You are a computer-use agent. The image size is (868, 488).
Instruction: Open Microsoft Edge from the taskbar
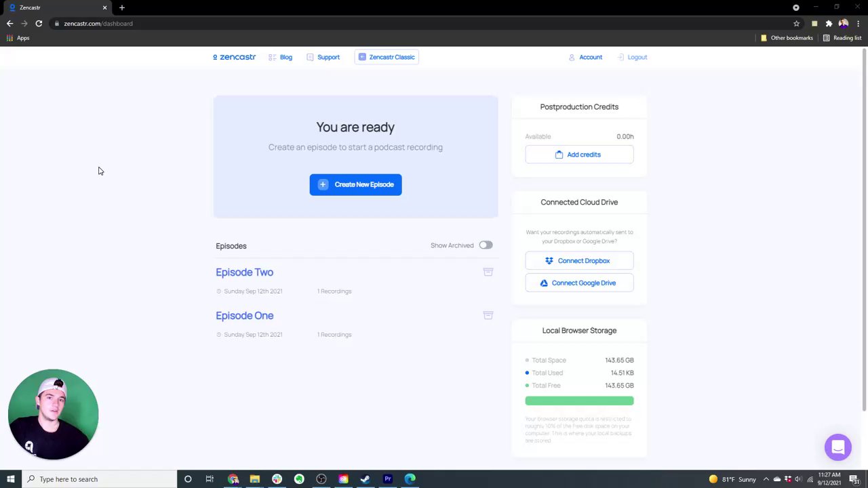[x=410, y=479]
